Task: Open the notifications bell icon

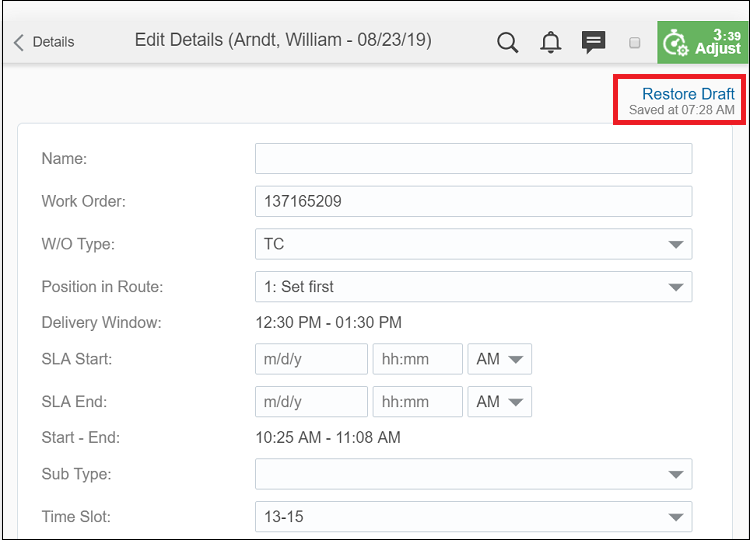Action: point(551,42)
